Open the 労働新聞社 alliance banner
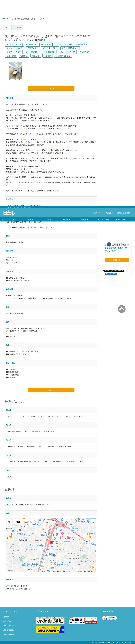Screen dimensions: 135x644 coord(50,621)
